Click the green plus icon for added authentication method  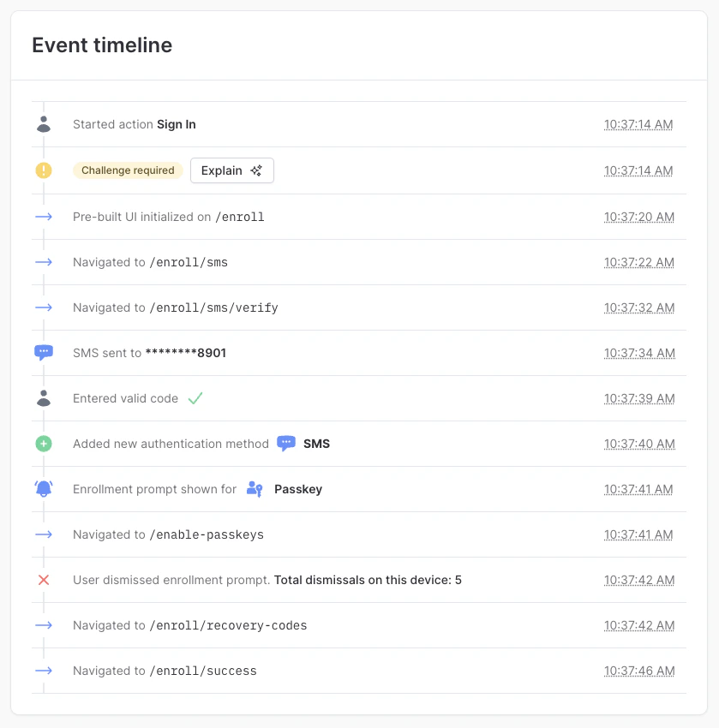pyautogui.click(x=44, y=444)
